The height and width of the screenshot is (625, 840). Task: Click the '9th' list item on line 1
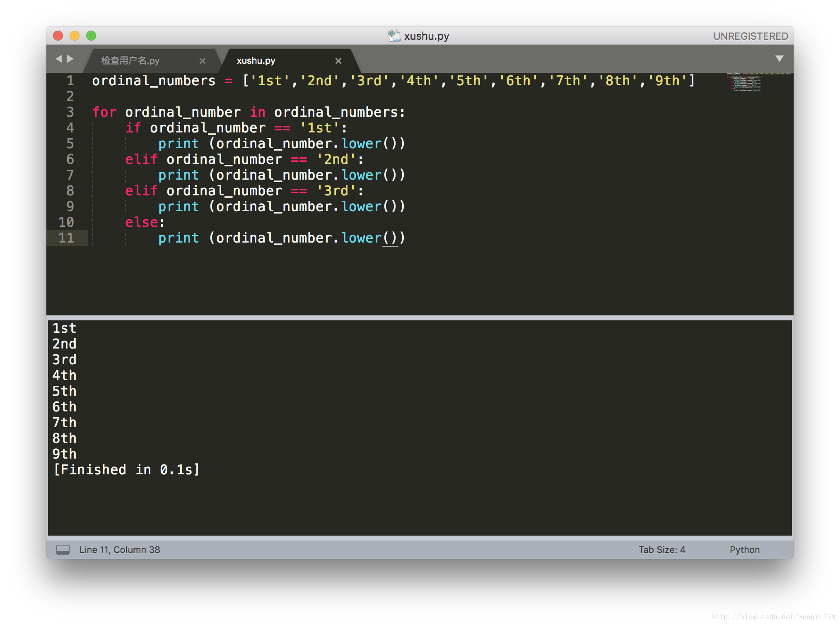(x=667, y=80)
